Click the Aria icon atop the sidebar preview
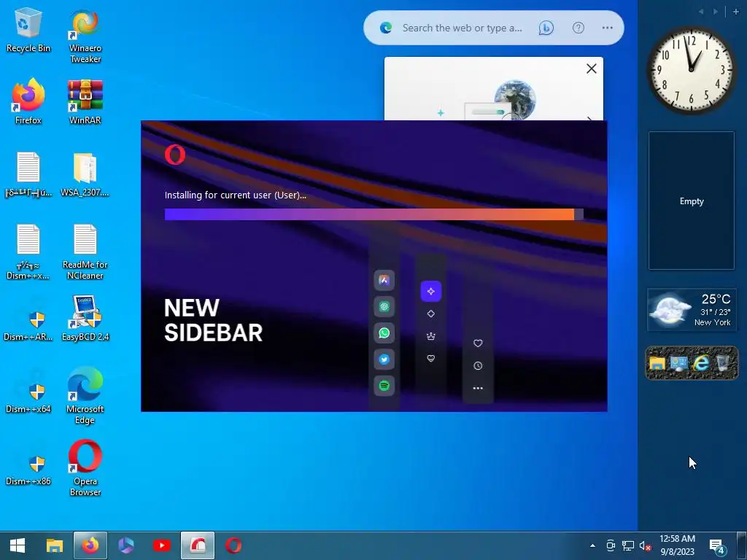Image resolution: width=747 pixels, height=560 pixels. tap(384, 280)
